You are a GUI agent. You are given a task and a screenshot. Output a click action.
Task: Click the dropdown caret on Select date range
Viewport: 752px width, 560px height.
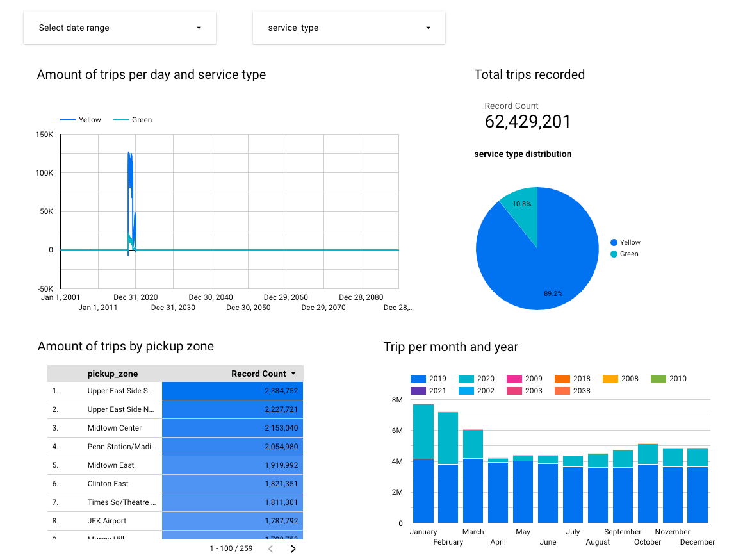coord(199,27)
